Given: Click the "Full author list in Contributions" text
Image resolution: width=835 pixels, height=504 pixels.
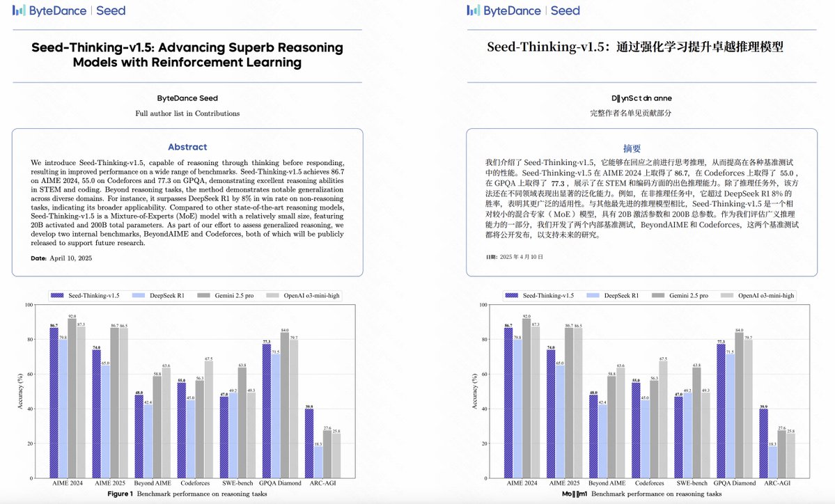Looking at the screenshot, I should 187,113.
